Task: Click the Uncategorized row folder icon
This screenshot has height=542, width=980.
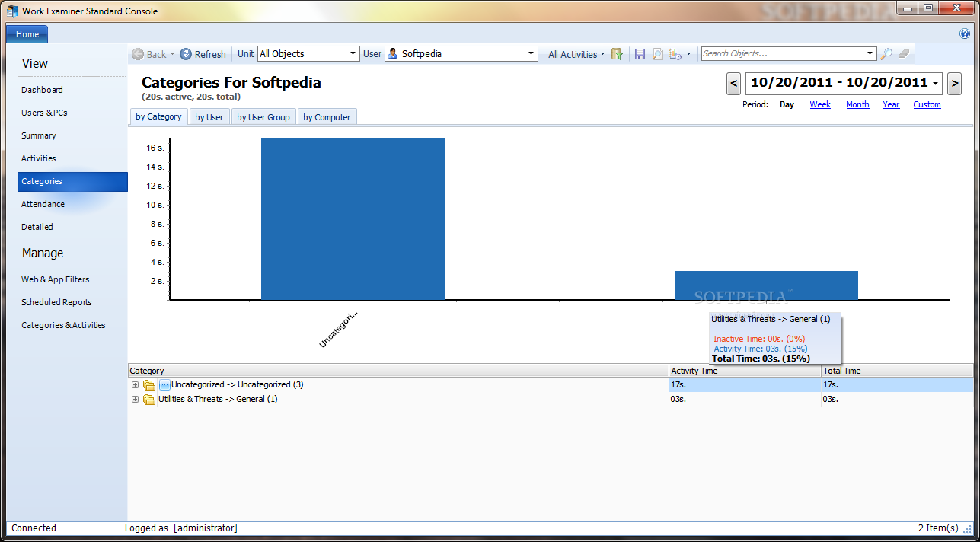Action: pyautogui.click(x=149, y=385)
